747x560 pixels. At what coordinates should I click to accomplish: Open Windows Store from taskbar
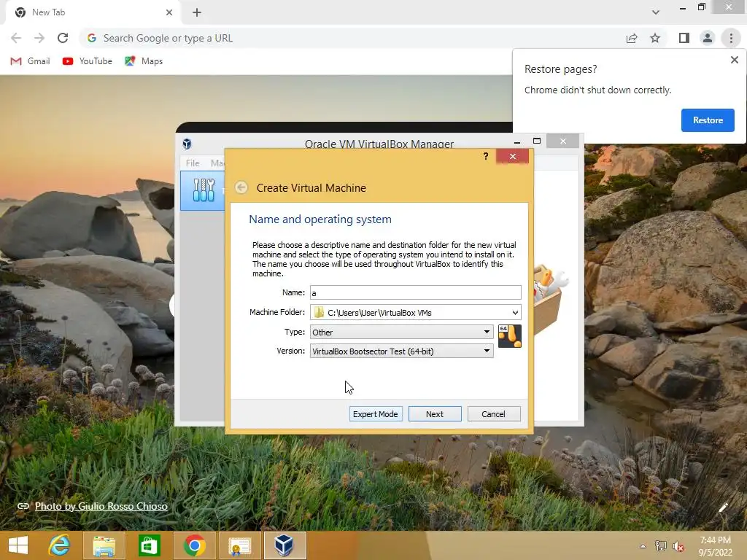tap(149, 545)
